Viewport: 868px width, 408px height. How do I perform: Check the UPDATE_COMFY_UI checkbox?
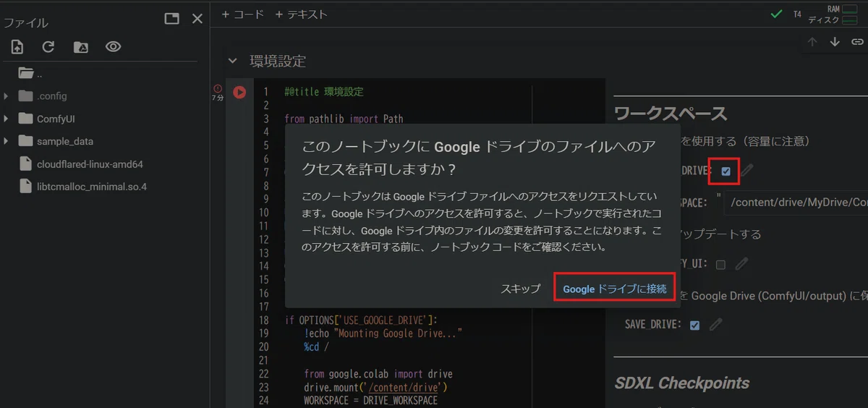(x=720, y=265)
